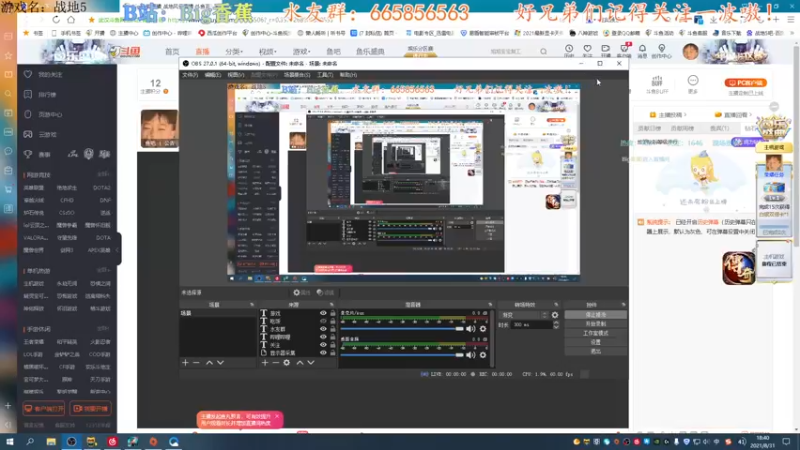800x450 pixels.
Task: Remove the selected scene with minus icon
Action: (196, 362)
